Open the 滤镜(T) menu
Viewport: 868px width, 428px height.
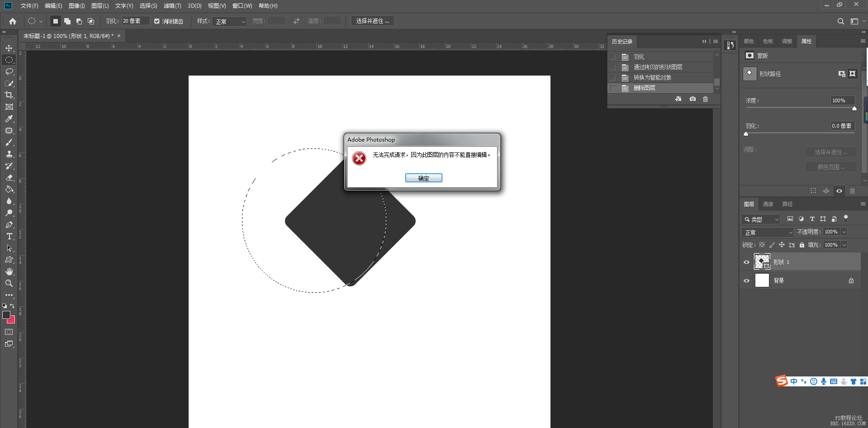point(172,6)
